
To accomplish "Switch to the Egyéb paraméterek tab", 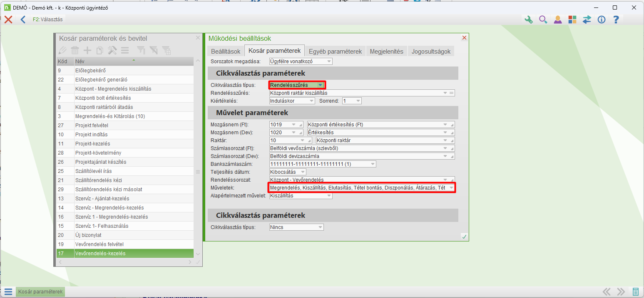I will pos(335,52).
